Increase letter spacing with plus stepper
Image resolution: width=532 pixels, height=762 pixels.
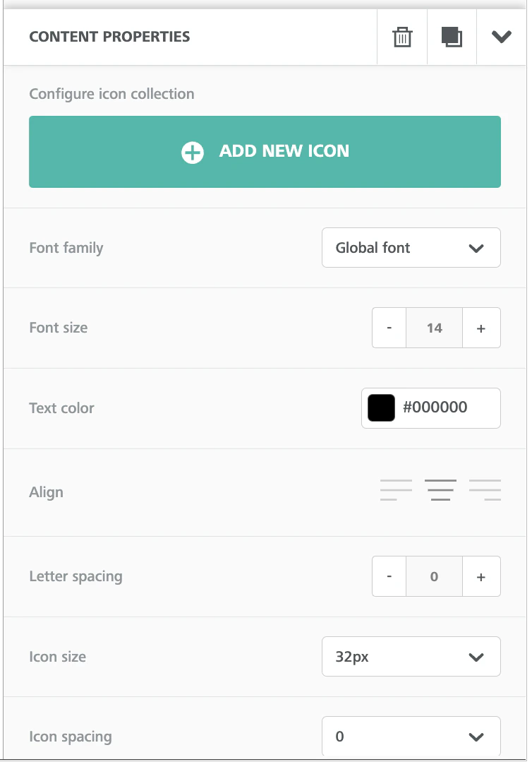tap(481, 576)
